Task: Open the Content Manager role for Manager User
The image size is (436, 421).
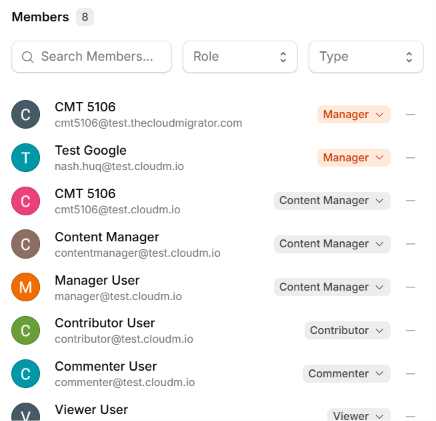Action: [332, 287]
